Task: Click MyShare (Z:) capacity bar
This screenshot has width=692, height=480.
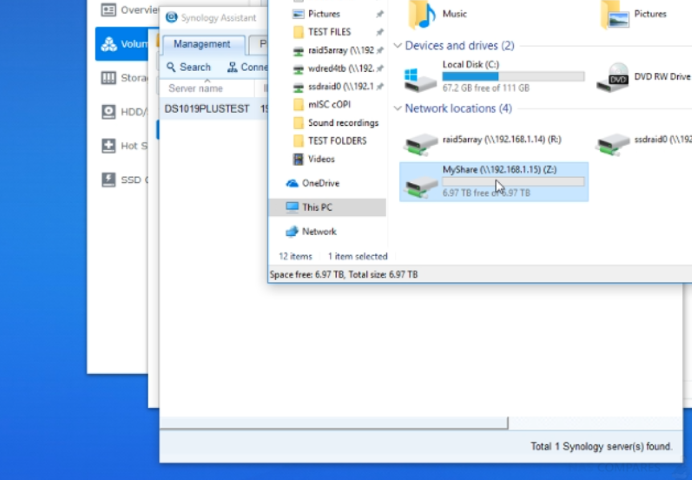Action: point(513,181)
